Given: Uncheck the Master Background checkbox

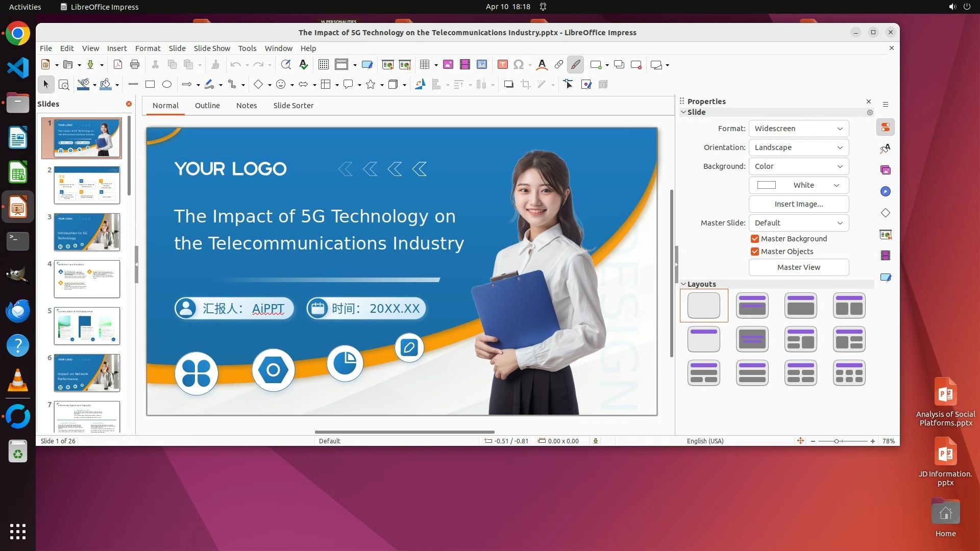Looking at the screenshot, I should 755,239.
